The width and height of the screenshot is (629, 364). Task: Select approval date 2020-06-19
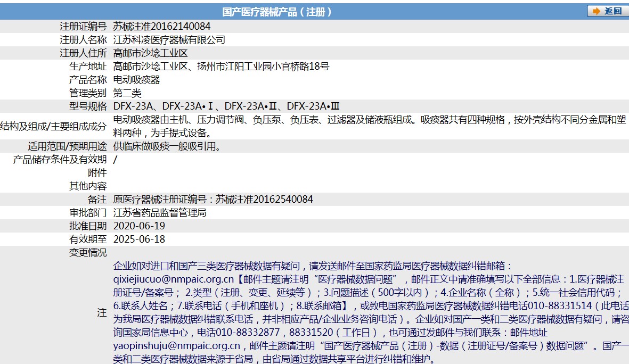139,226
